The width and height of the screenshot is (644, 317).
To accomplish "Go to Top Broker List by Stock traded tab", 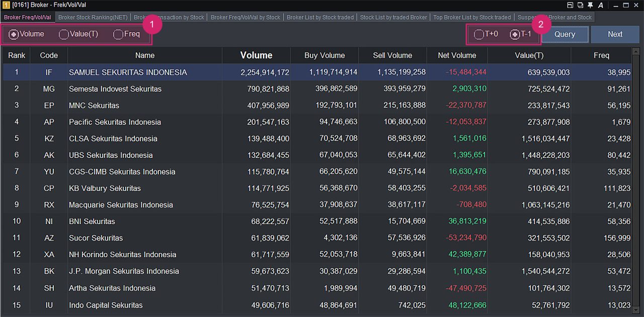I will coord(472,17).
